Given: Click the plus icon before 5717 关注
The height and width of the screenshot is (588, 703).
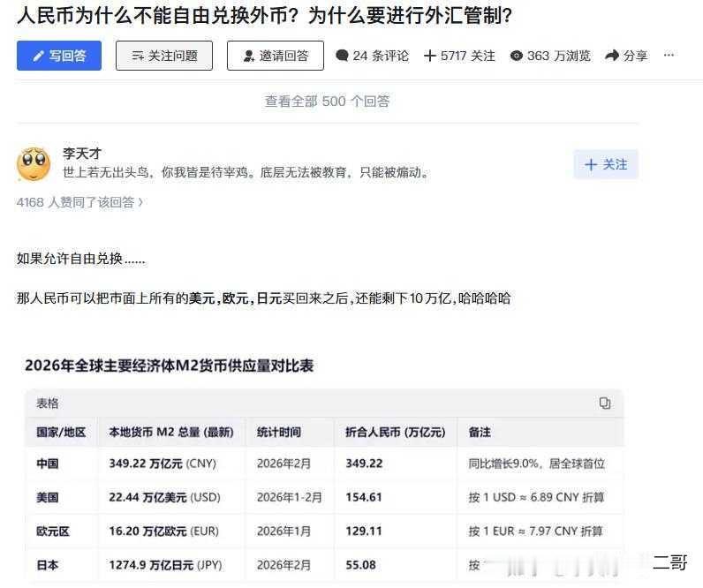Looking at the screenshot, I should (429, 56).
